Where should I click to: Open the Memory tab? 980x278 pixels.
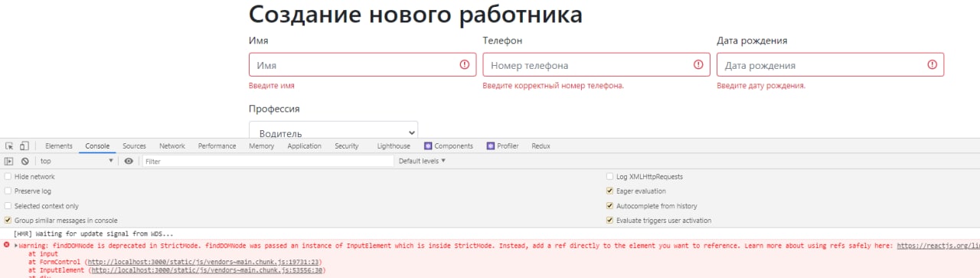261,146
